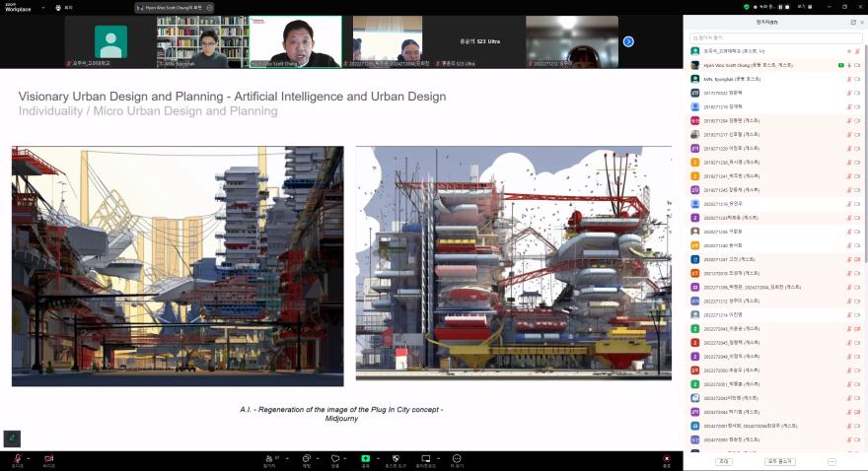This screenshot has height=471, width=868.
Task: Open the Reactions heart icon
Action: coord(335,458)
